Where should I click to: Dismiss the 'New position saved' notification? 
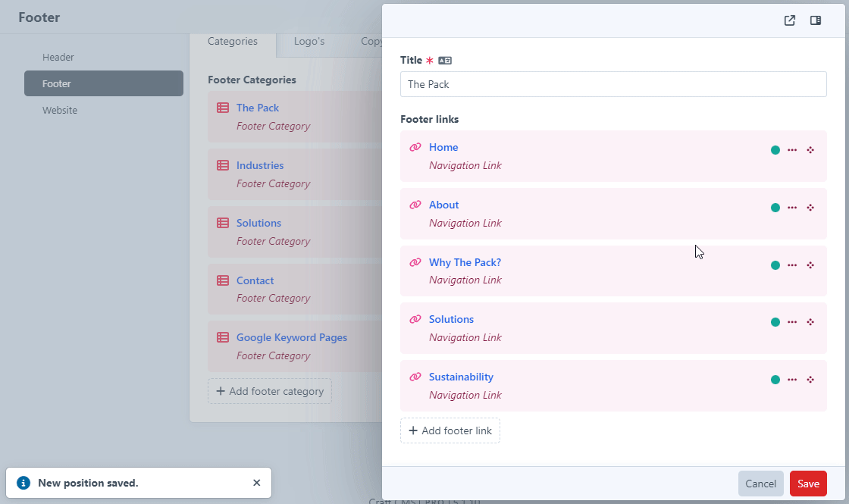point(256,483)
